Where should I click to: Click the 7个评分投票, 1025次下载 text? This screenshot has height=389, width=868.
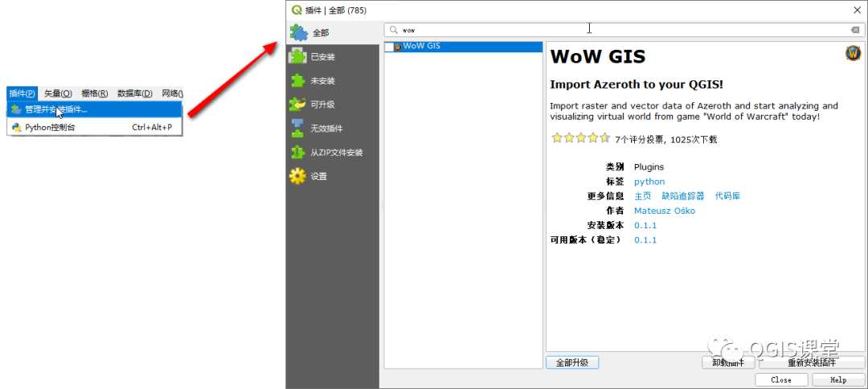click(666, 140)
